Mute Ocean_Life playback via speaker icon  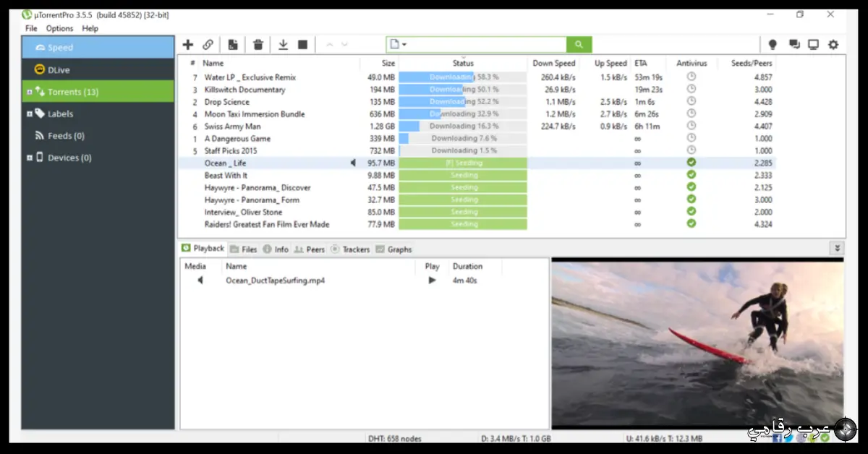click(x=353, y=163)
